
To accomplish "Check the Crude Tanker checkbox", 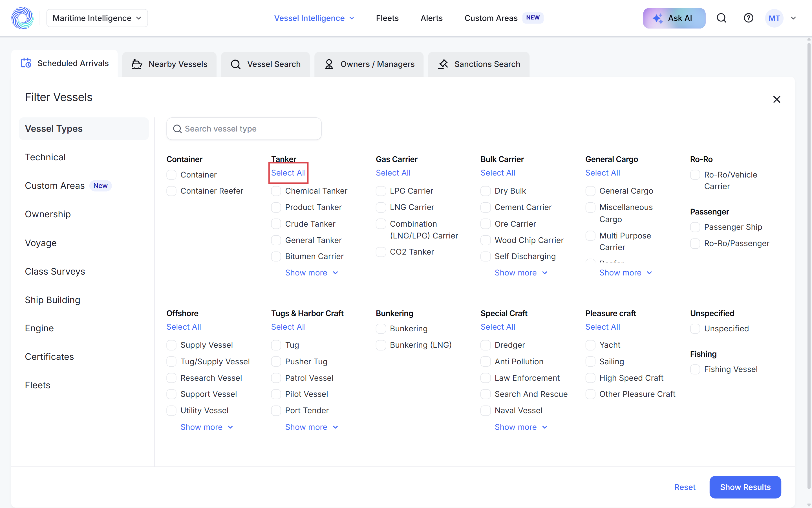I will 276,224.
